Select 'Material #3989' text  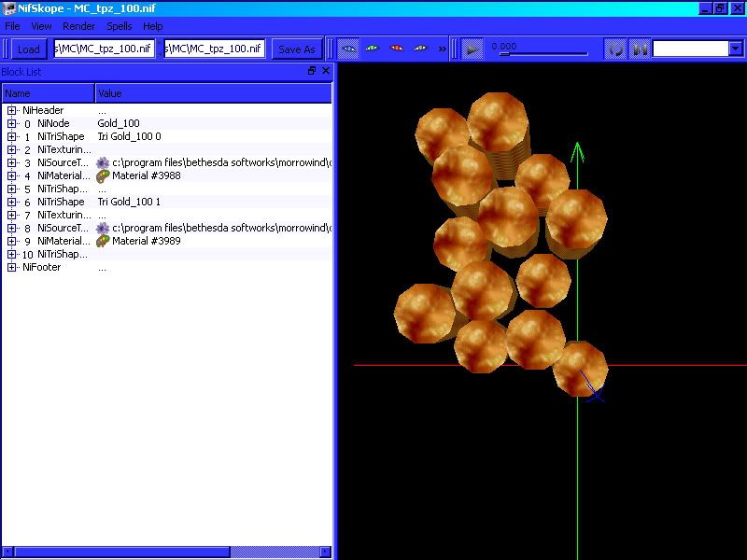click(x=147, y=241)
